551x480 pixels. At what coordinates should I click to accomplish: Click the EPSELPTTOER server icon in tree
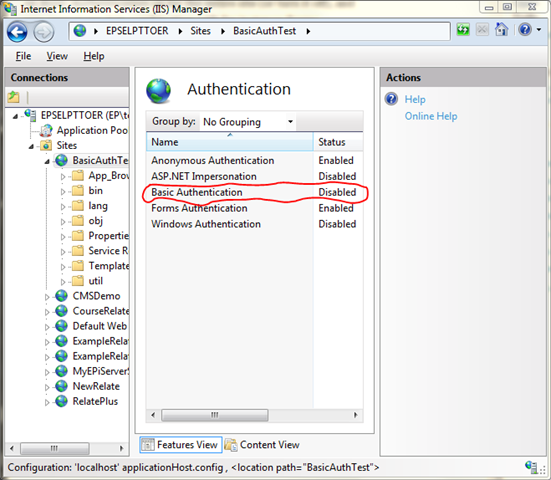[x=30, y=115]
